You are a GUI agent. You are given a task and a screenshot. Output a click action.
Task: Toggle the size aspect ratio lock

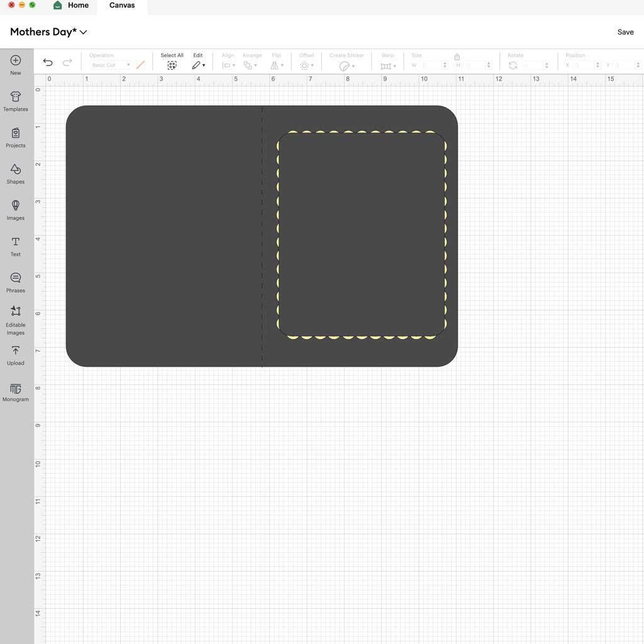tap(457, 57)
